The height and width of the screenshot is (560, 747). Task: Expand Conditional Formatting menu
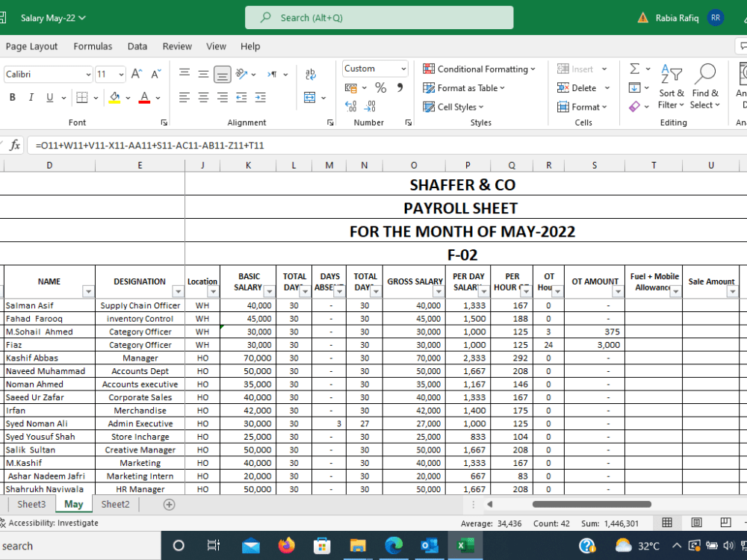pos(480,69)
